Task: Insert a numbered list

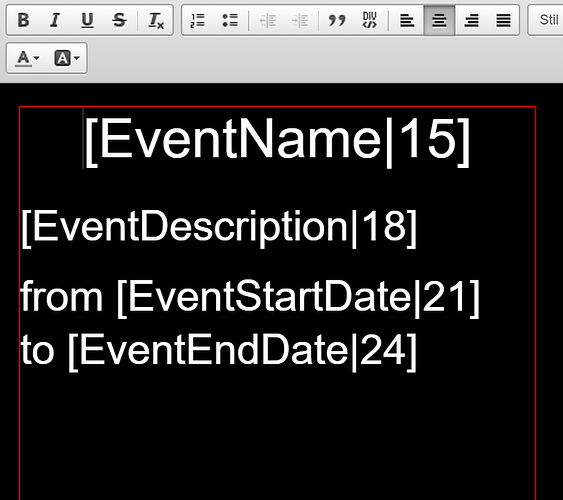Action: pyautogui.click(x=197, y=20)
